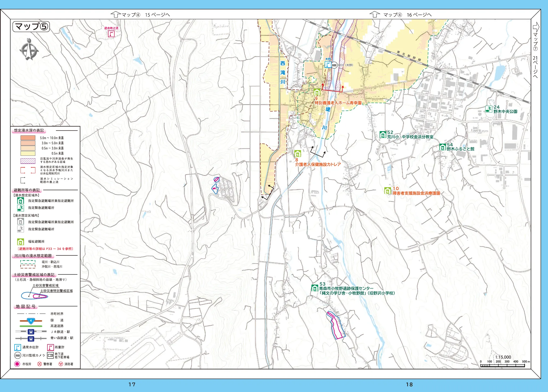This screenshot has width=548, height=392.
Task: Select the 大野 water level gauge icon on map
Action: tap(328, 65)
